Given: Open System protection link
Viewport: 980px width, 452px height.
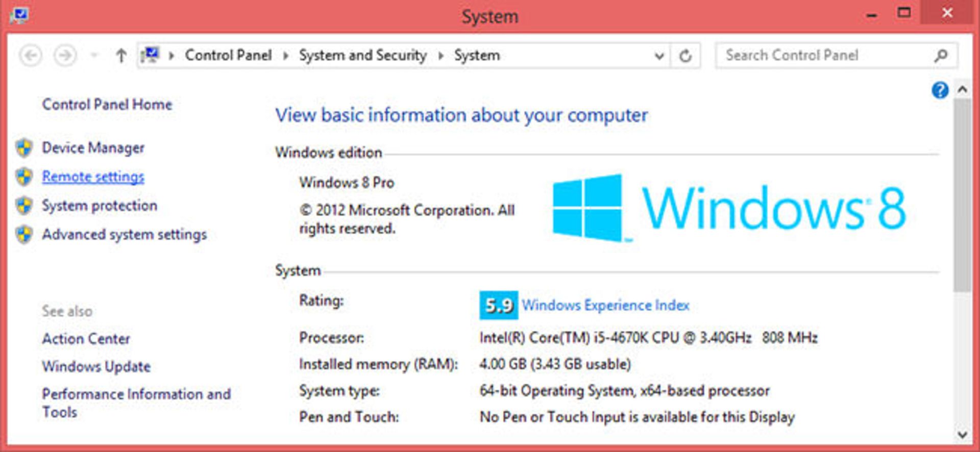Looking at the screenshot, I should coord(100,206).
